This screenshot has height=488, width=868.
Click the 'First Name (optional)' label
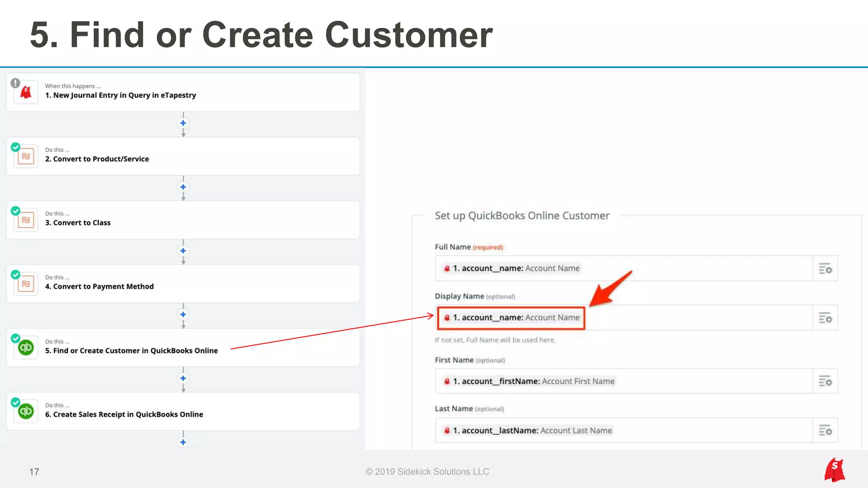pos(470,360)
